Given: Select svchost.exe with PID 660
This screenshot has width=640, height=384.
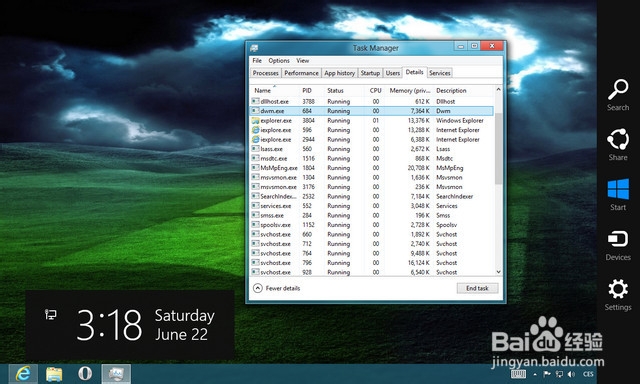Looking at the screenshot, I should [x=372, y=234].
